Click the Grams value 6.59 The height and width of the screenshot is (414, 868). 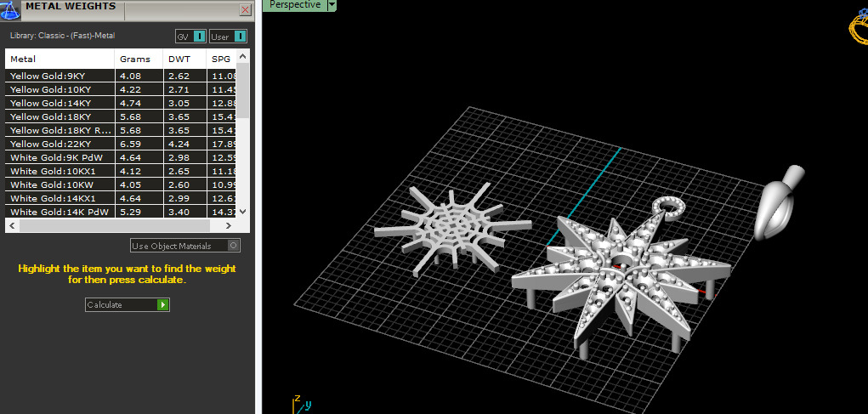point(129,144)
